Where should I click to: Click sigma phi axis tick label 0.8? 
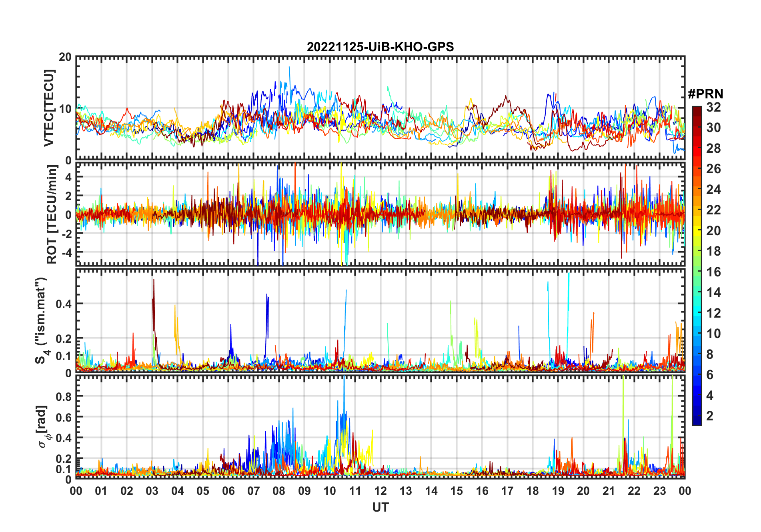tap(64, 396)
